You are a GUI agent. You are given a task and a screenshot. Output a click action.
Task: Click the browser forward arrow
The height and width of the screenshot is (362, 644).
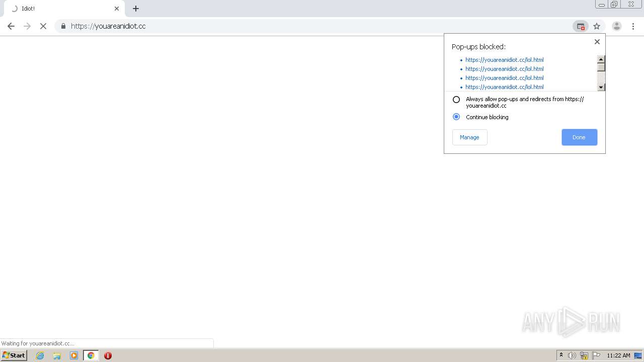tap(27, 26)
